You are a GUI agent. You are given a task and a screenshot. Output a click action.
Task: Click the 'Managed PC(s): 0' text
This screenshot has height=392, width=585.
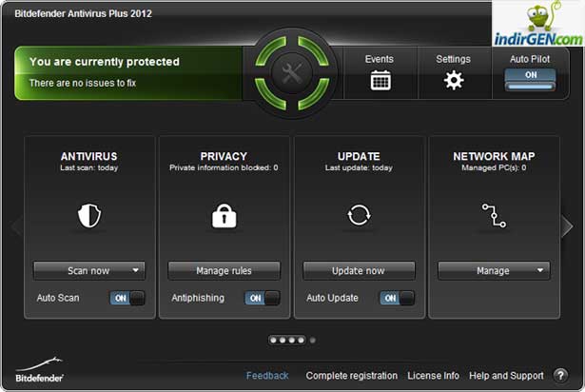tap(494, 167)
